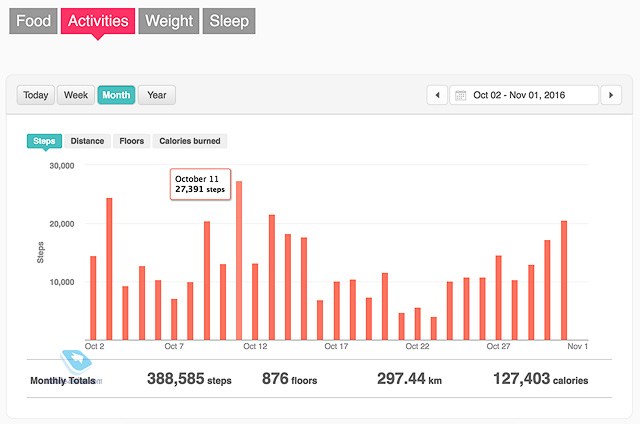Image resolution: width=640 pixels, height=424 pixels.
Task: Switch to the Weight tab
Action: click(169, 21)
